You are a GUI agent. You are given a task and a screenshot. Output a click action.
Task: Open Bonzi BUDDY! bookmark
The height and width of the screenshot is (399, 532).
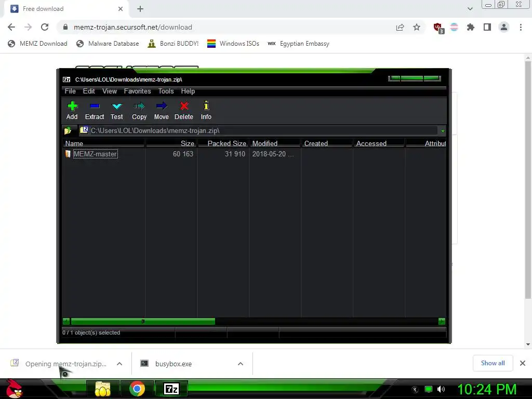(x=173, y=44)
